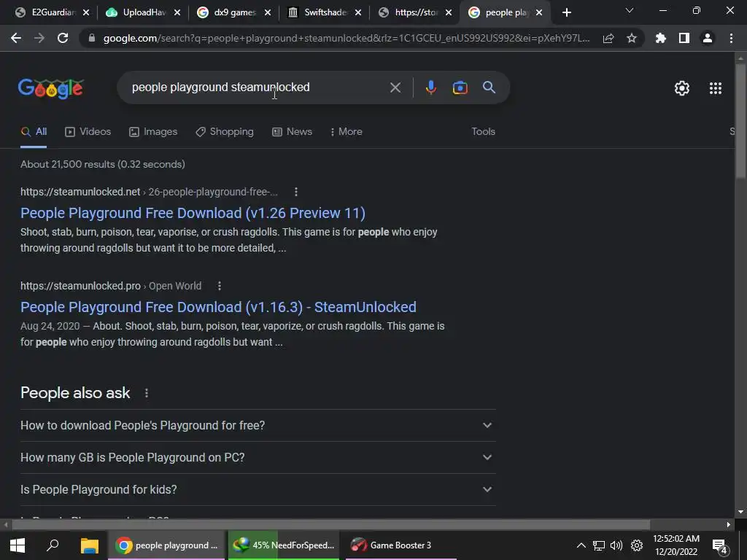Click the system tray settings gear
This screenshot has height=560, width=747.
636,545
